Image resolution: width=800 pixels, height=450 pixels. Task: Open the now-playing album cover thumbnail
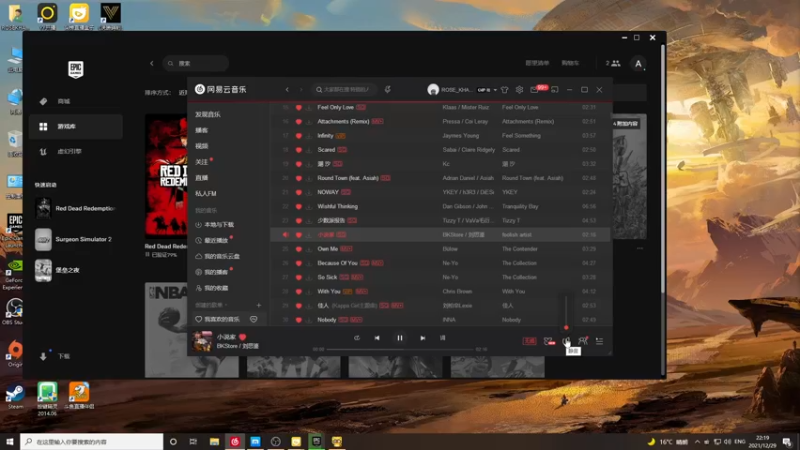click(x=202, y=341)
